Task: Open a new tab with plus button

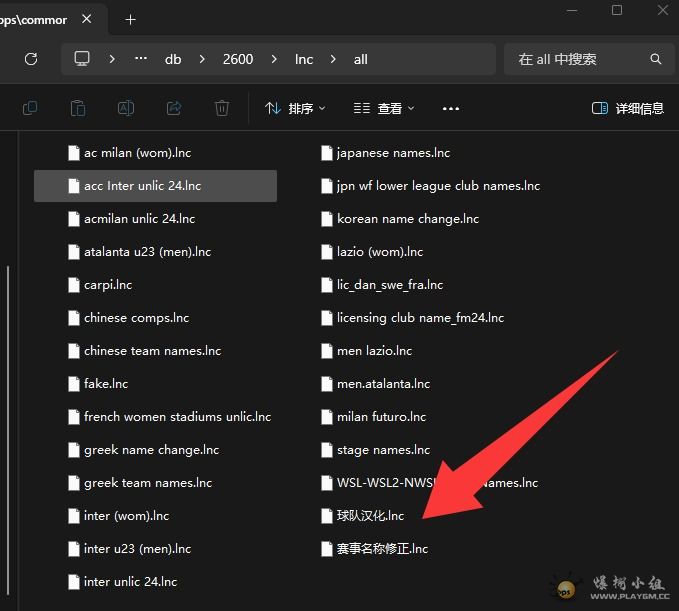Action: [130, 19]
